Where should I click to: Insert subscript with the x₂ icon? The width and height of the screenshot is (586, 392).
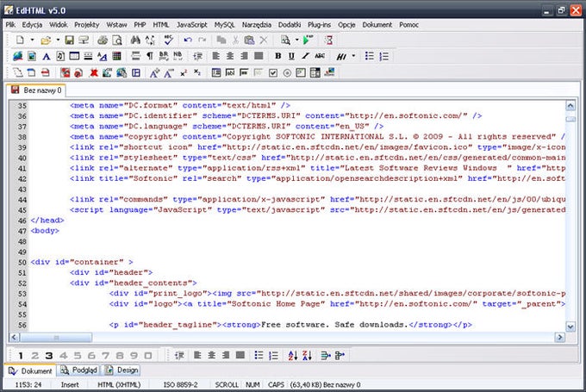[x=197, y=73]
